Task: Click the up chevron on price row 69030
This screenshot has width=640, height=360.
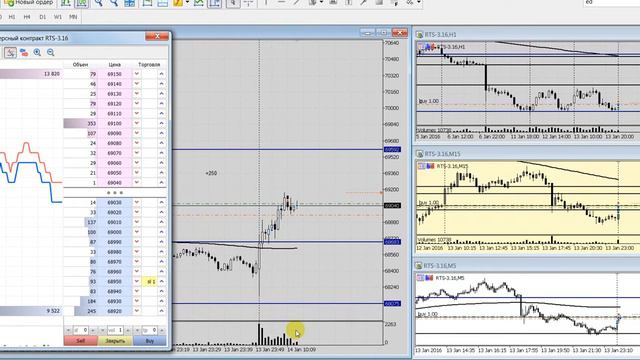Action: coord(162,202)
